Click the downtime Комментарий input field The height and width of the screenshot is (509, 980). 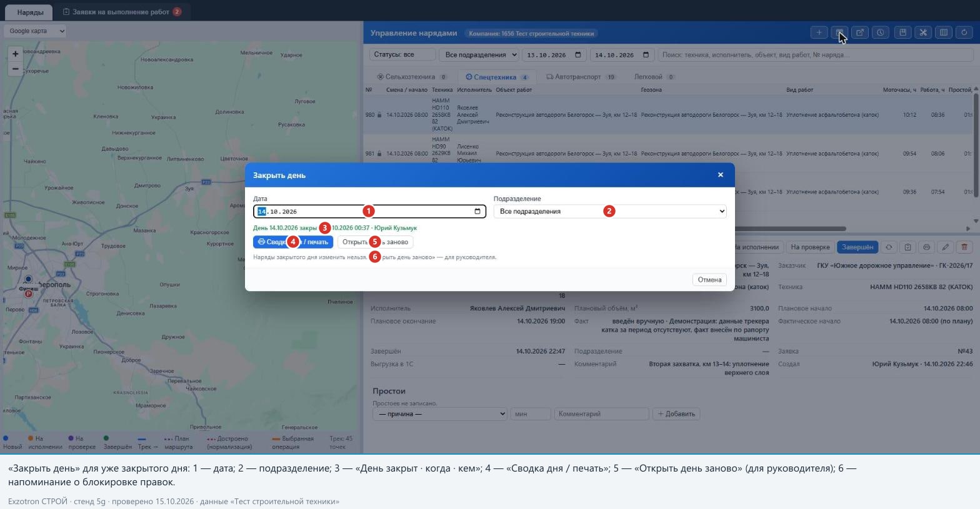[x=601, y=413]
